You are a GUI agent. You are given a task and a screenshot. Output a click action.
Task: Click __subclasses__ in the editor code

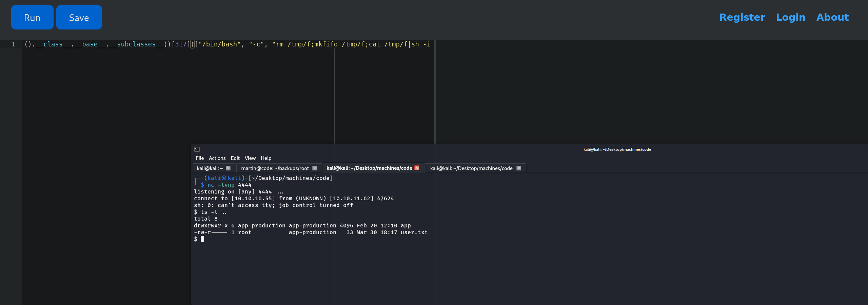click(x=136, y=44)
